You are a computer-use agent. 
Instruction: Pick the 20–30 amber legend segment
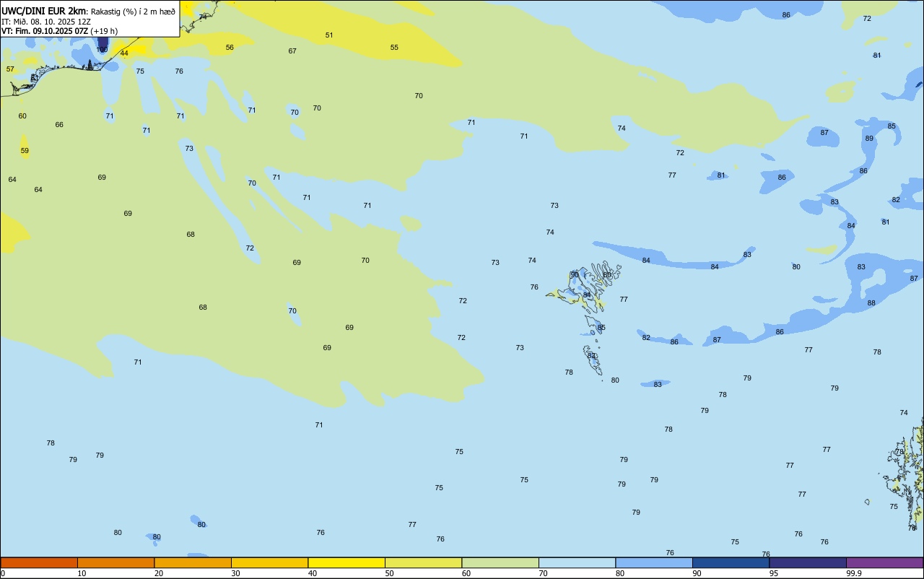click(193, 562)
